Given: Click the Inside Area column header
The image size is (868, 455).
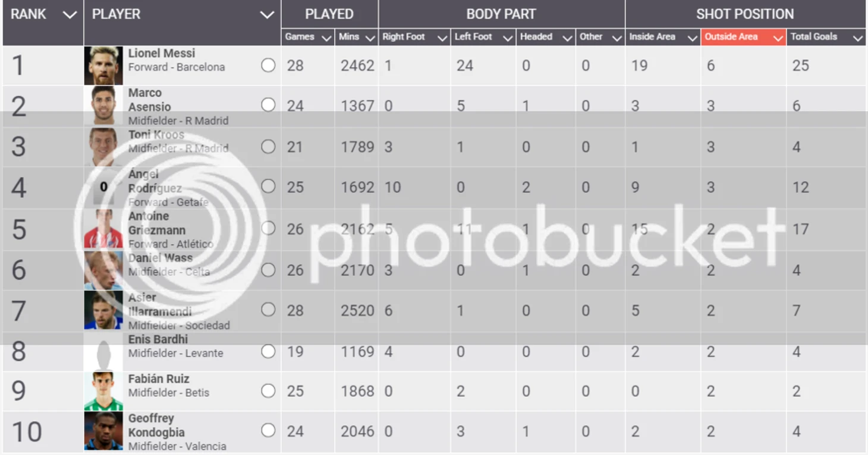Looking at the screenshot, I should [663, 37].
